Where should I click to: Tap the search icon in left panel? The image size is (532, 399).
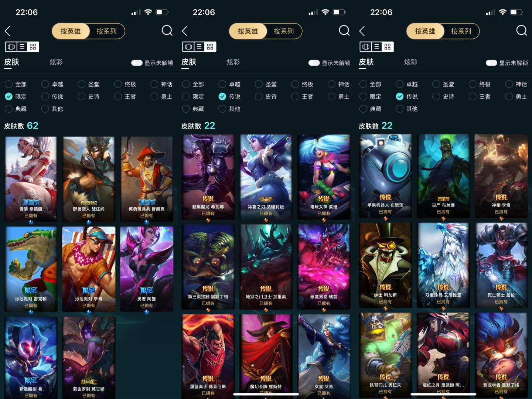[167, 30]
